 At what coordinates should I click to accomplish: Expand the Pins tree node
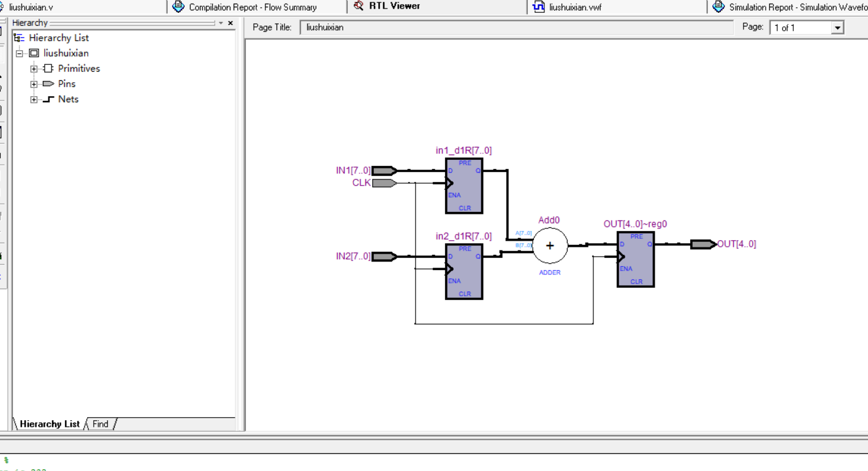(x=34, y=84)
